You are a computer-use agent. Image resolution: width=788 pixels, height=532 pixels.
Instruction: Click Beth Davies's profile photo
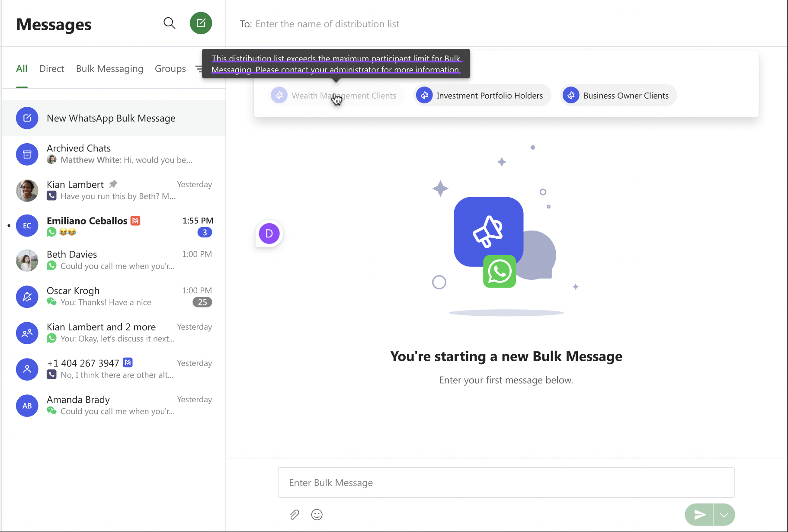27,260
